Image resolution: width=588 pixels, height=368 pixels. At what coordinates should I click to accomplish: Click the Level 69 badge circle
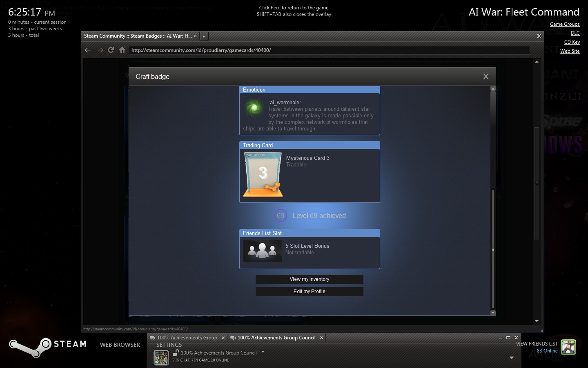click(281, 215)
